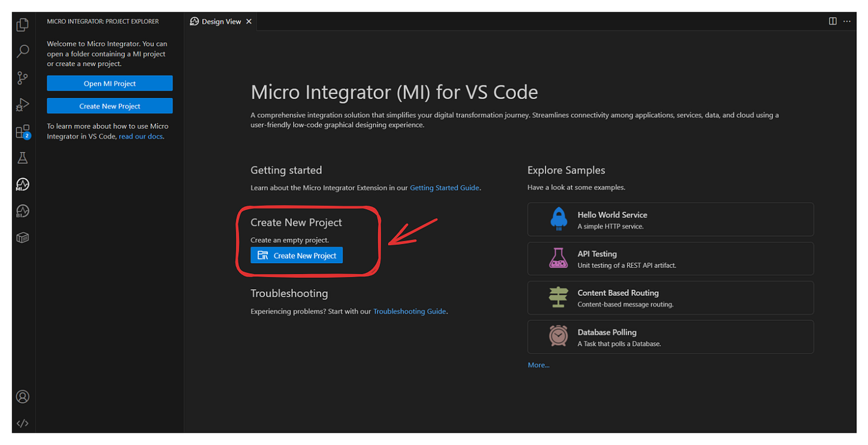
Task: Click the More... samples link
Action: click(538, 365)
